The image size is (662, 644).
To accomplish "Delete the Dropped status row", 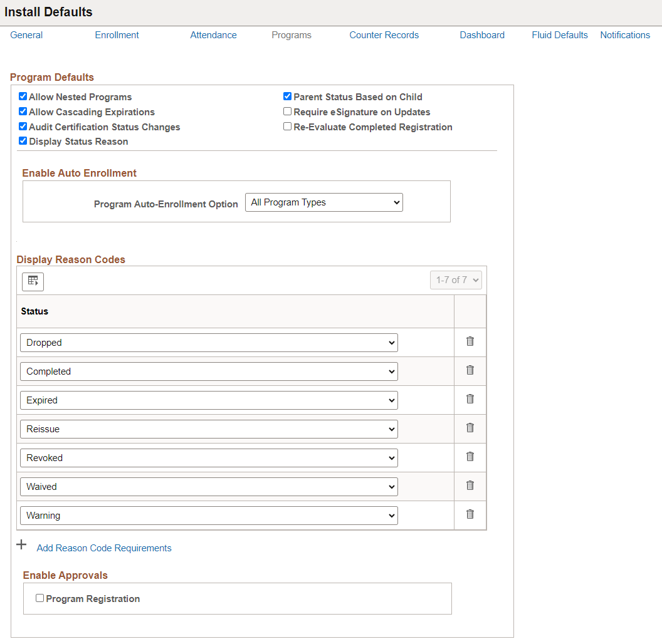I will [x=470, y=341].
